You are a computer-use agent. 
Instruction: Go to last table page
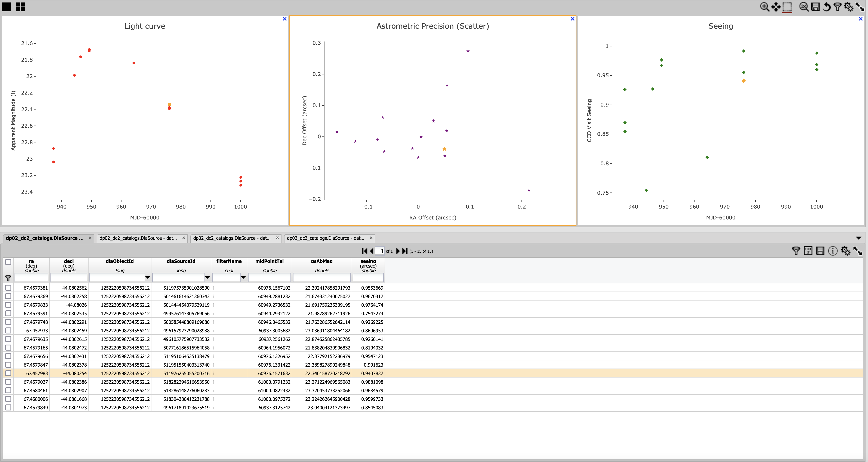coord(405,251)
